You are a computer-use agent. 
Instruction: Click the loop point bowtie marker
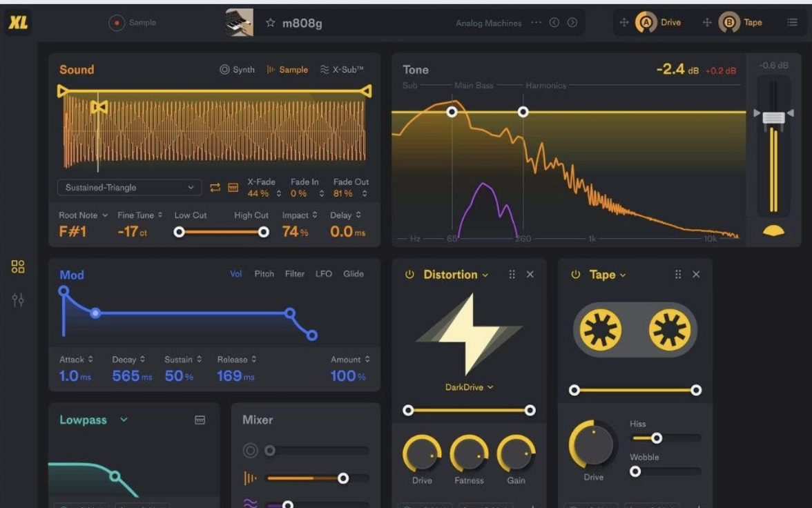(x=99, y=107)
